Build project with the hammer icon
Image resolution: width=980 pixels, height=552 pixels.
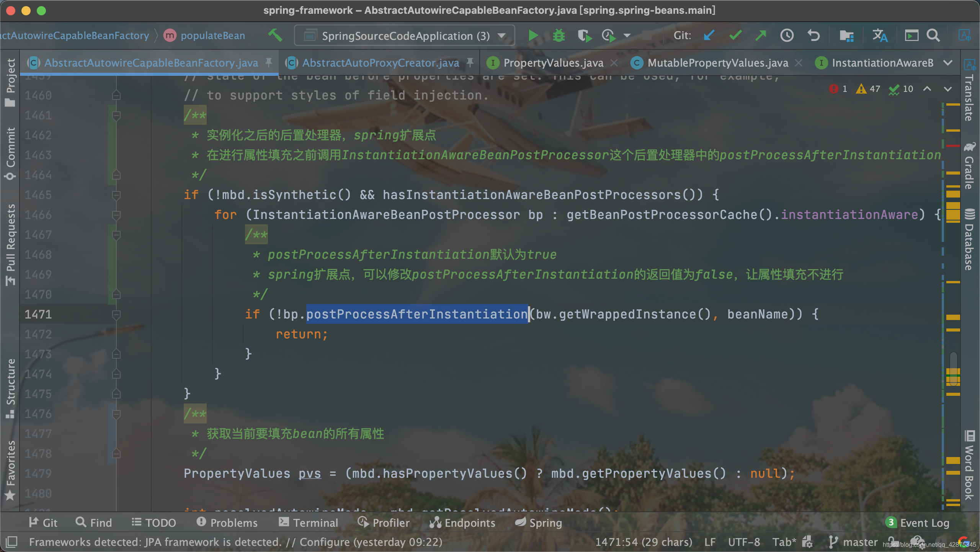coord(275,36)
